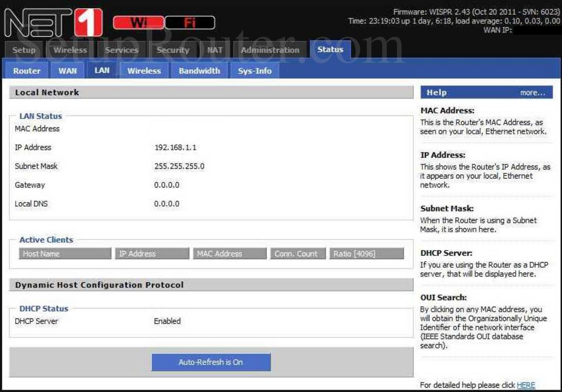
Task: View the WAN status page
Action: pos(68,71)
